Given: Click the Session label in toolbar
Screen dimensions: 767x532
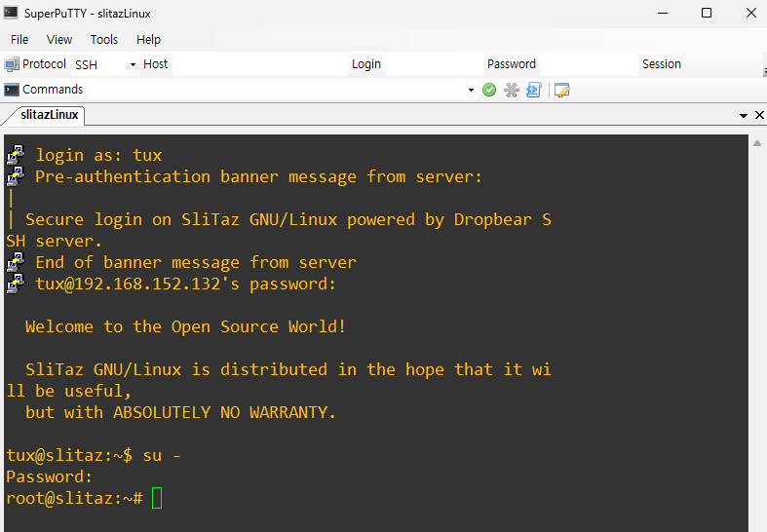Looking at the screenshot, I should click(x=662, y=64).
